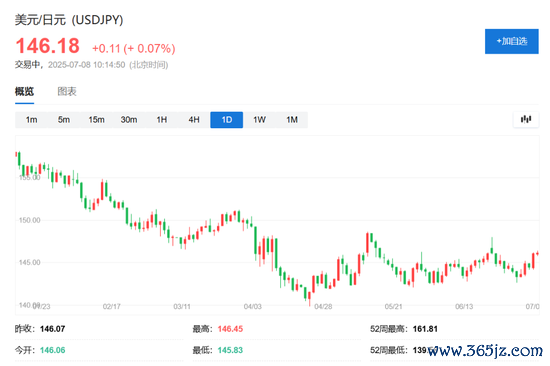Click the 155.00 price axis label

[x=29, y=178]
